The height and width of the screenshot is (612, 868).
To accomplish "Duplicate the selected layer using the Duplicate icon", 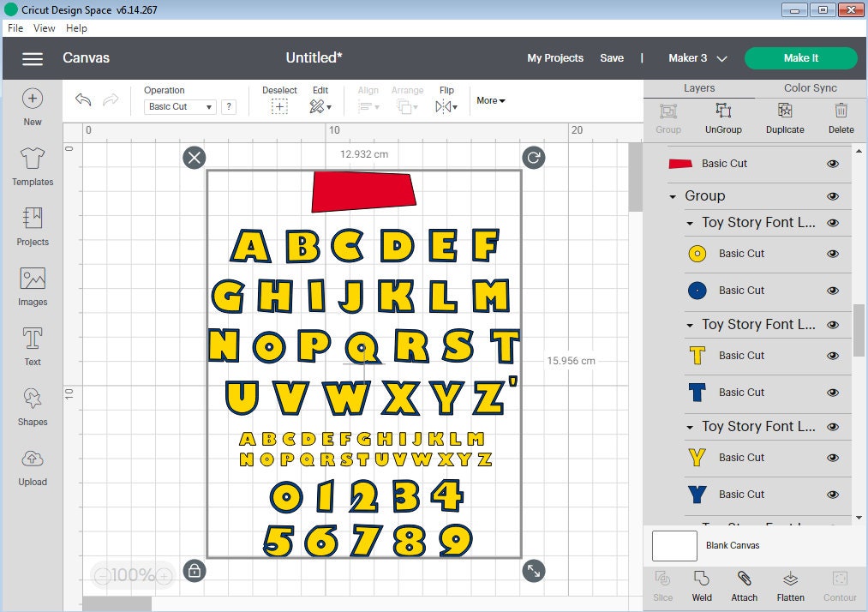I will click(x=784, y=114).
